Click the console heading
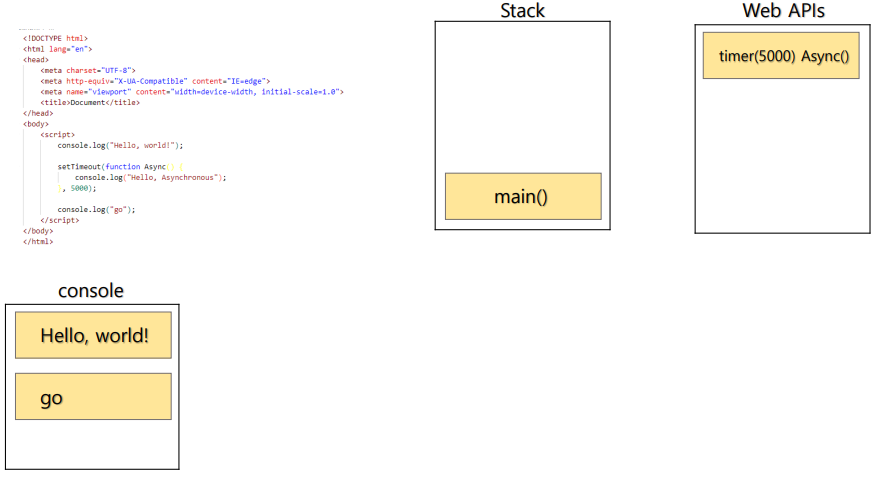The image size is (881, 477). (90, 290)
